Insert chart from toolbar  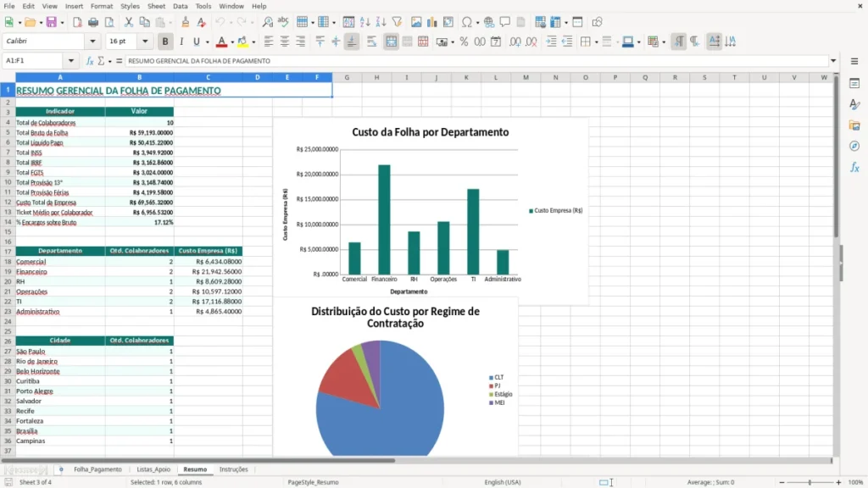(x=432, y=22)
